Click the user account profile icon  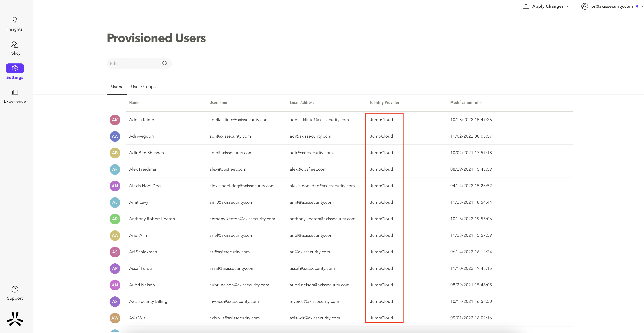pos(584,6)
